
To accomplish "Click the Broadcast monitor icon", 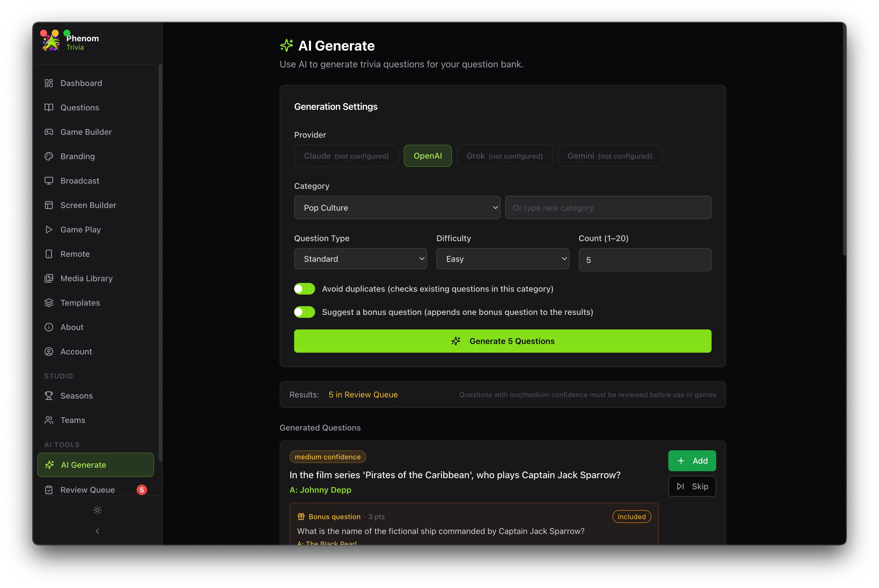I will point(49,180).
